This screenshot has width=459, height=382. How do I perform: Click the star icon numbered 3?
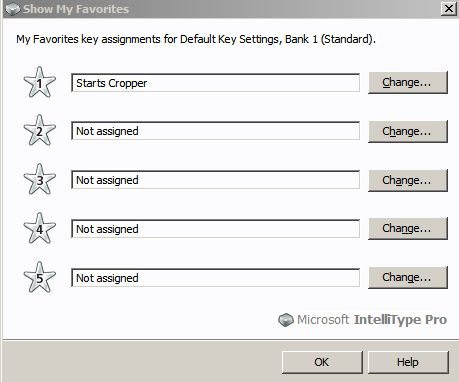point(40,179)
